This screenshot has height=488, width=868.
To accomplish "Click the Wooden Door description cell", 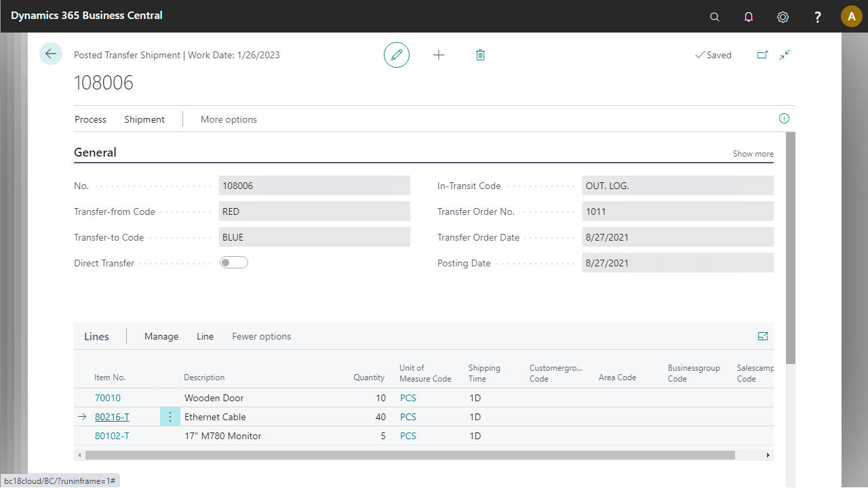I will (214, 398).
